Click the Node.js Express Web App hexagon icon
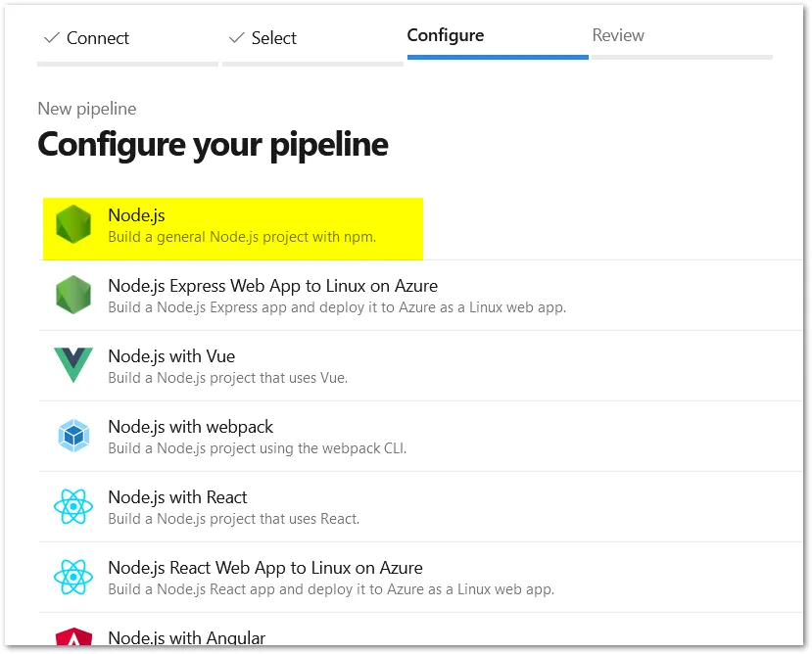This screenshot has height=654, width=812. click(x=73, y=295)
